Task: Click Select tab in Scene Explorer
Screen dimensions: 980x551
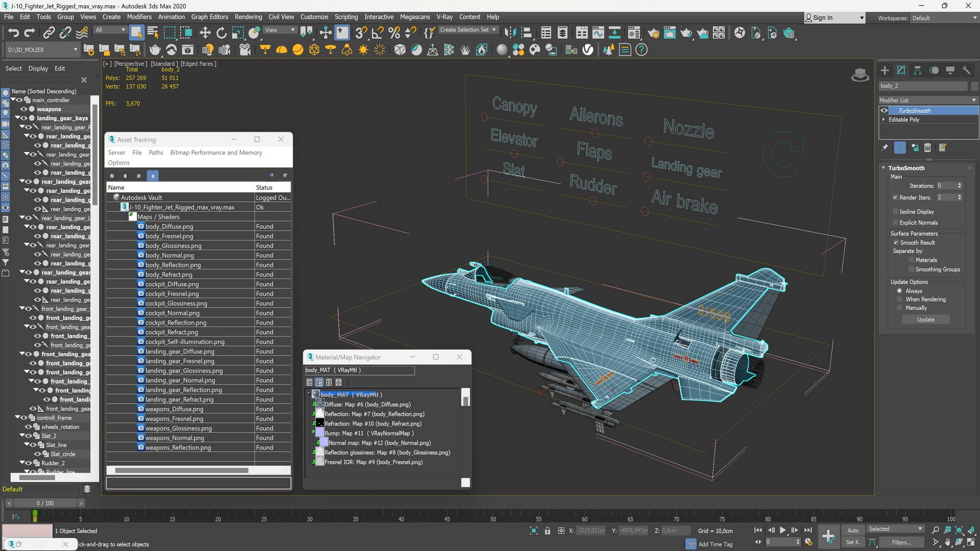Action: (x=13, y=68)
